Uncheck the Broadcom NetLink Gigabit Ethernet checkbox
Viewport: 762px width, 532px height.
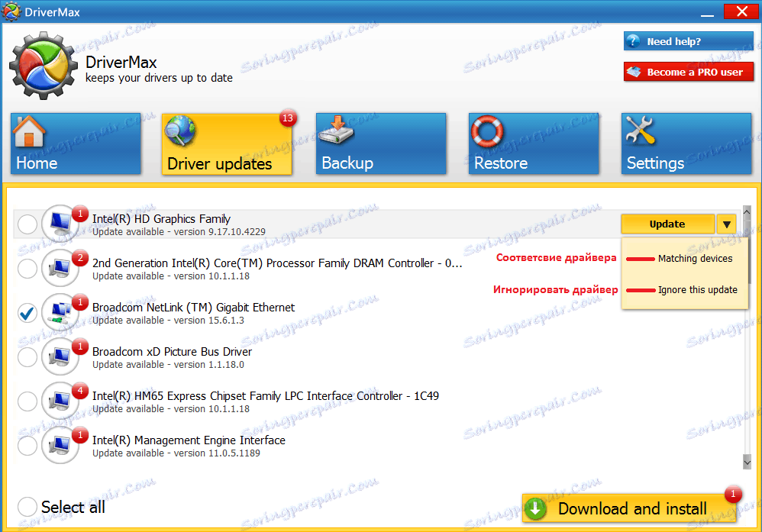click(27, 313)
